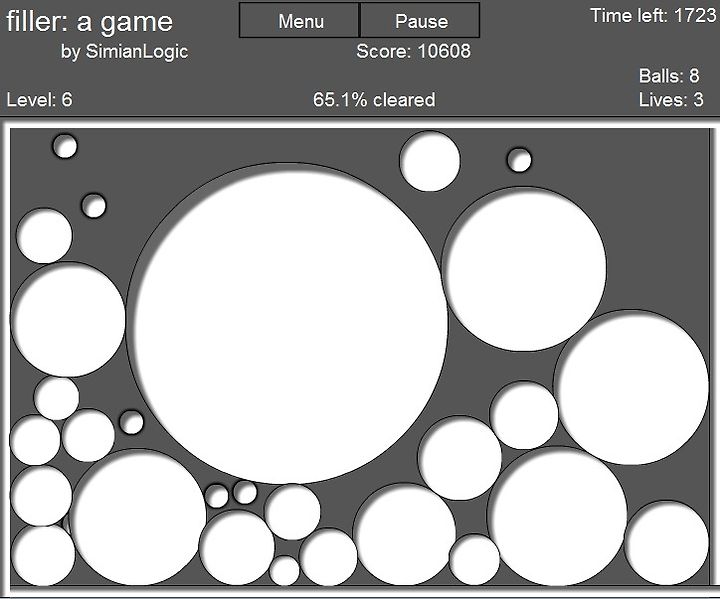
Task: Click the 'Balls: 8' indicator
Action: coord(669,76)
